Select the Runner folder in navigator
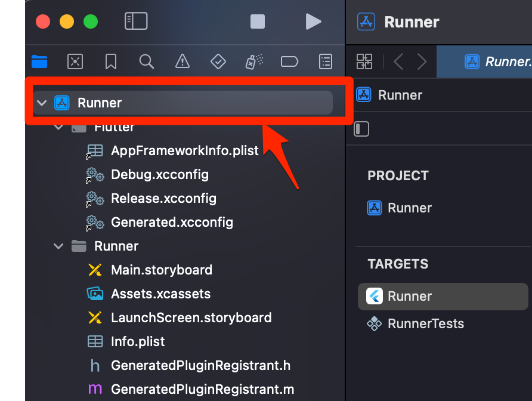This screenshot has height=401, width=532. click(116, 246)
